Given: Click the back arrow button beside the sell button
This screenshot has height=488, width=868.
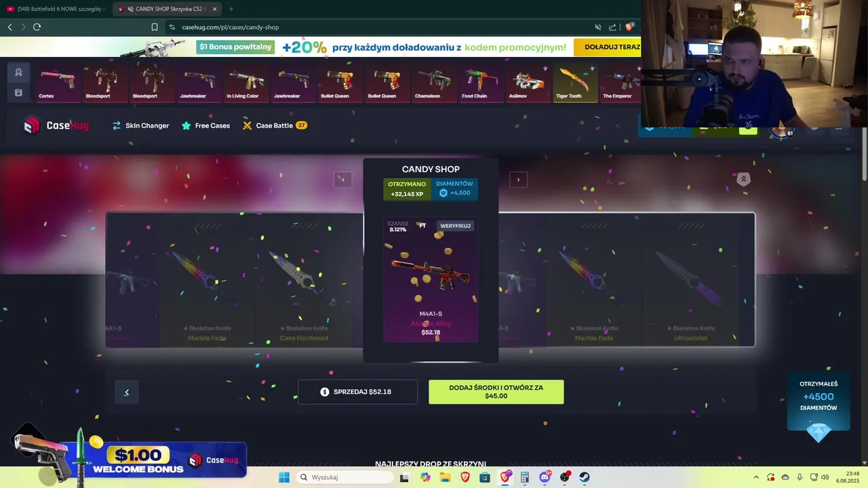Looking at the screenshot, I should tap(126, 392).
